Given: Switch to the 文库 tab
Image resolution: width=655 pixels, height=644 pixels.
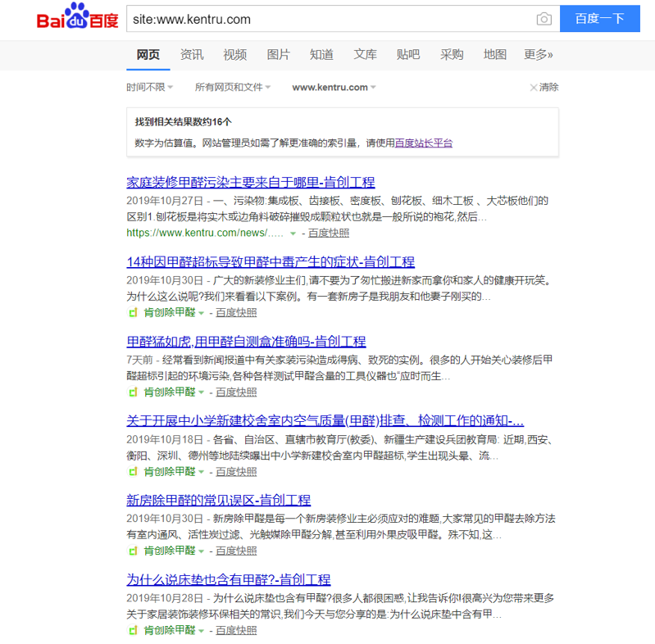Looking at the screenshot, I should [365, 55].
